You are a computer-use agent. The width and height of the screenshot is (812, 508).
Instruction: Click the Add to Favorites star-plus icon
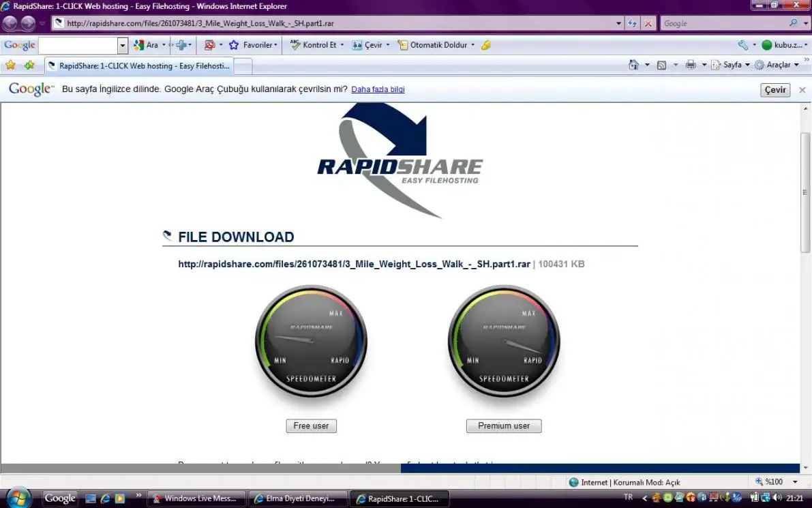tap(29, 65)
